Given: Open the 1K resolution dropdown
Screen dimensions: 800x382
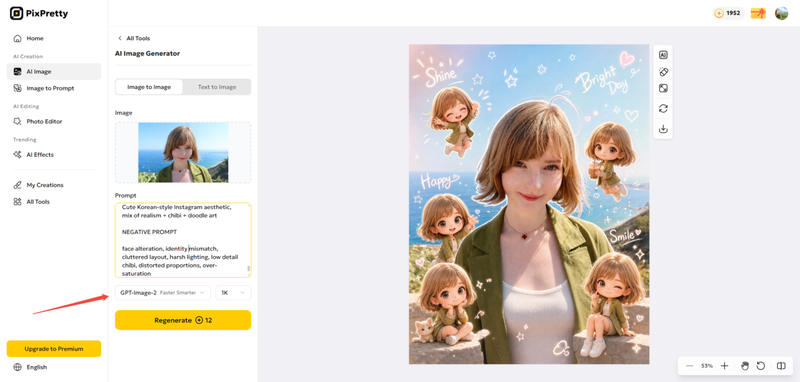Looking at the screenshot, I should coord(233,293).
